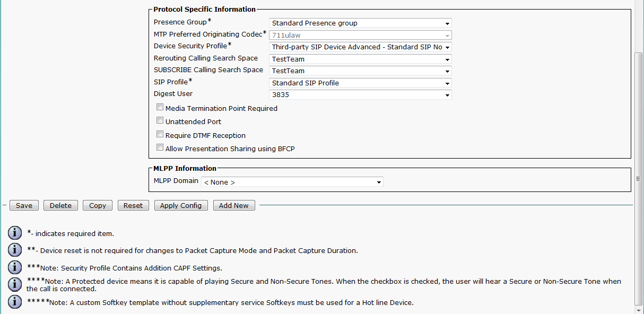The image size is (644, 314).
Task: Click the info icon beside CAPF Settings note
Action: pyautogui.click(x=15, y=267)
